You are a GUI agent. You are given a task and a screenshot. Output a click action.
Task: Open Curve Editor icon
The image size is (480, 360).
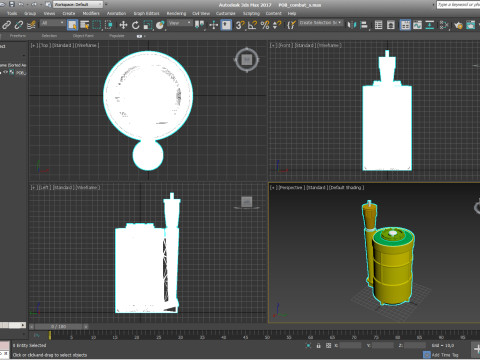click(417, 25)
